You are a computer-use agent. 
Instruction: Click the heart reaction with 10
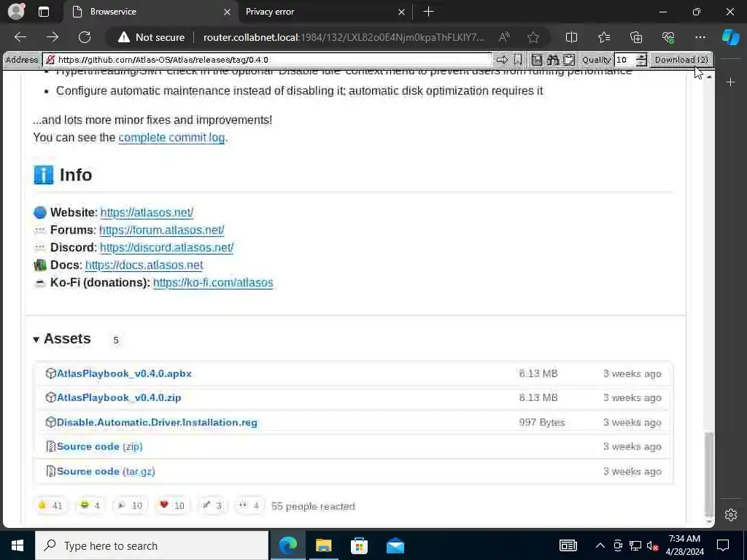172,505
